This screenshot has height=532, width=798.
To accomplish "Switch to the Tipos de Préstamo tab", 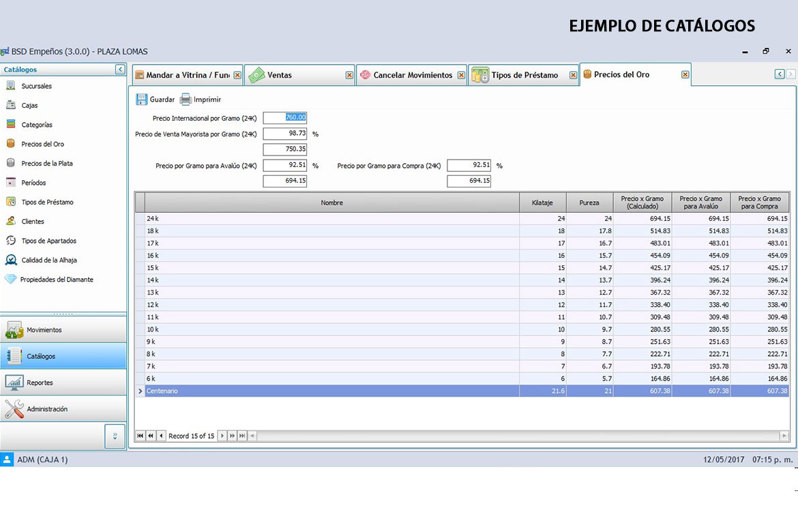I will point(524,75).
